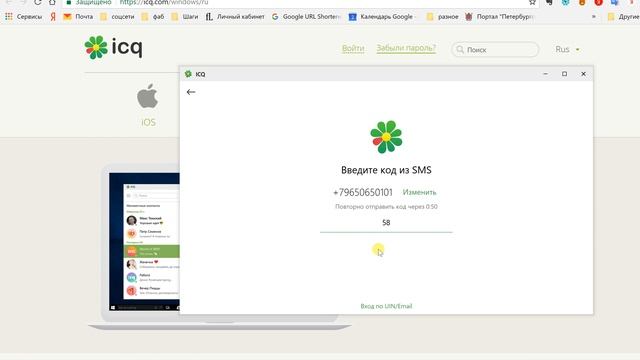Click the ICQ flower logo in website header
640x360 pixels.
click(96, 47)
